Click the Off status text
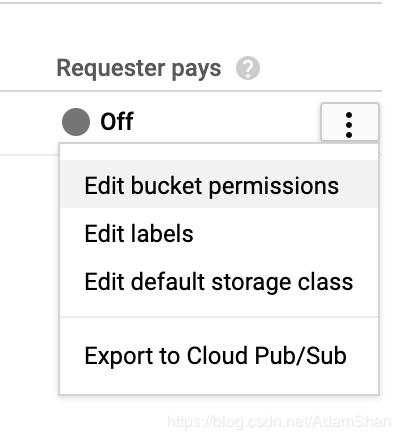The height and width of the screenshot is (440, 400). (117, 121)
